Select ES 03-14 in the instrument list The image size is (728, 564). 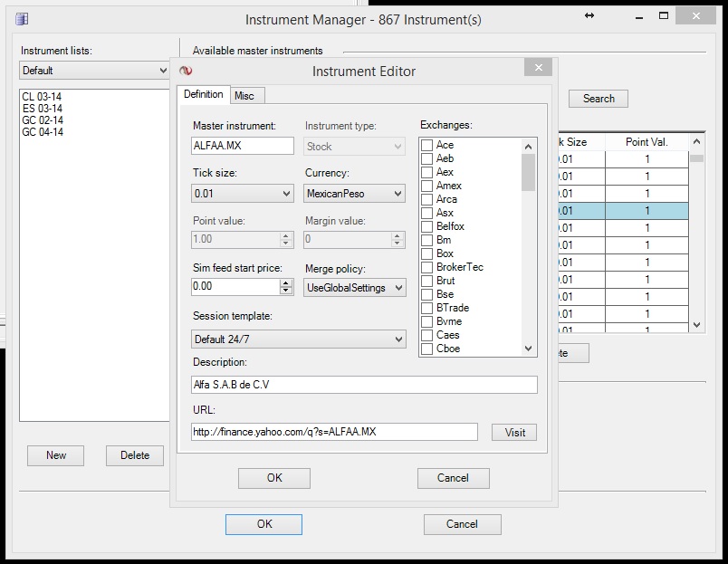click(43, 109)
